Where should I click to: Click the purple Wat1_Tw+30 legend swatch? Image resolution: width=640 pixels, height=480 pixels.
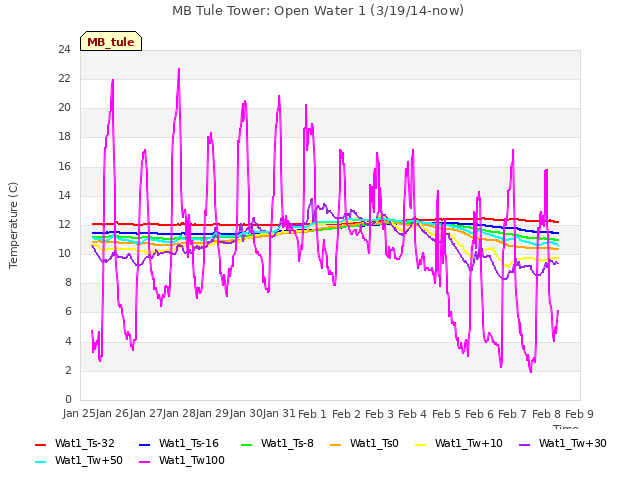(x=524, y=444)
